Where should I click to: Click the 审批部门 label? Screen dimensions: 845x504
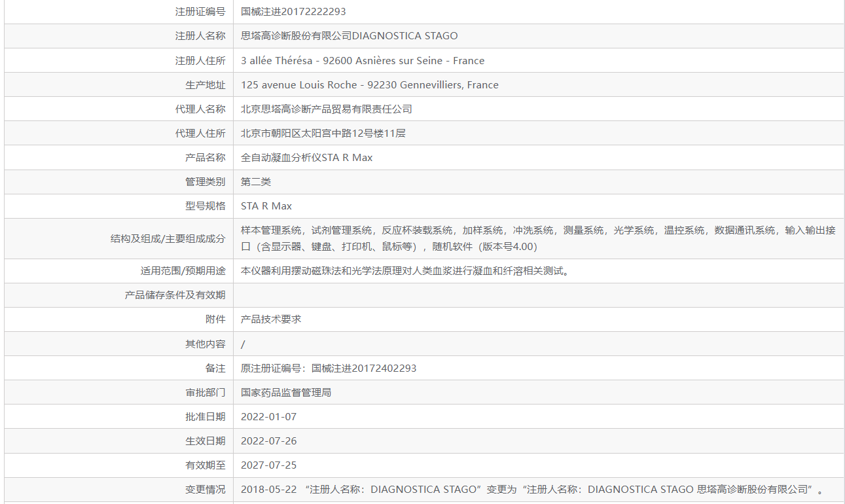click(206, 392)
